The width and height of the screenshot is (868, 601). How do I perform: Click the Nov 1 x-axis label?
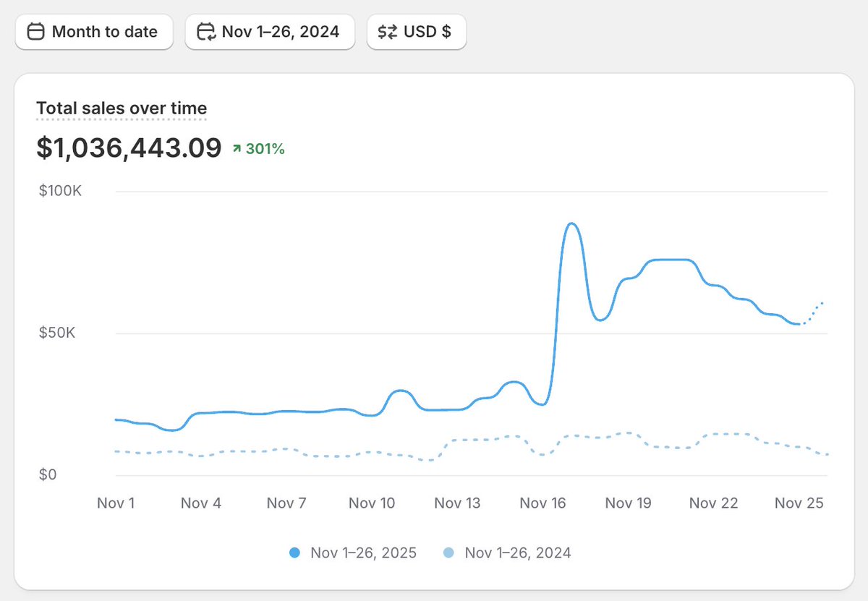116,503
